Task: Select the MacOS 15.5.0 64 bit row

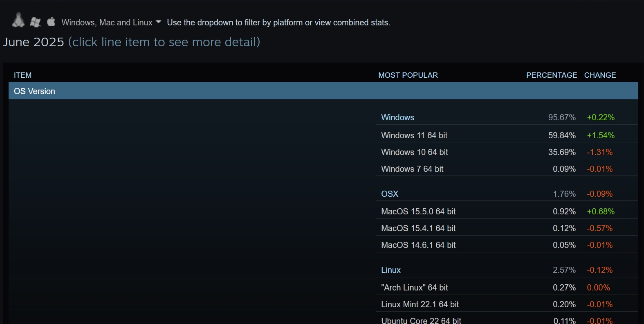Action: point(507,211)
